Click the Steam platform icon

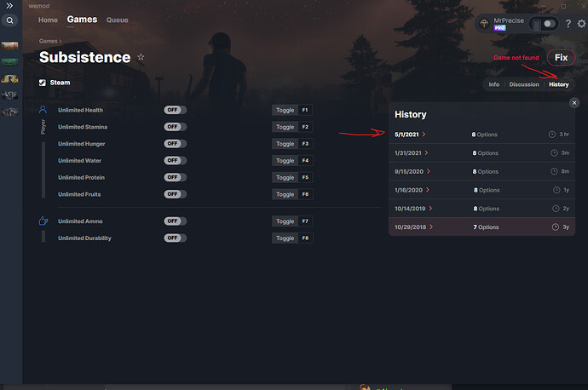[x=43, y=83]
